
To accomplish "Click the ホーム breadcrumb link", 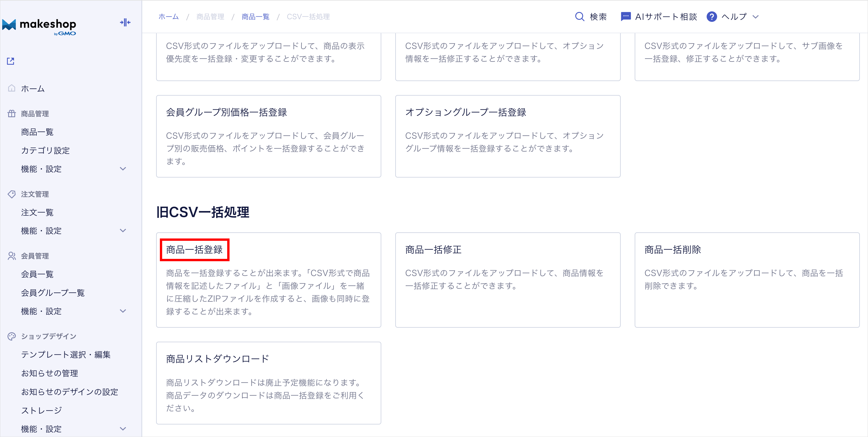I will click(168, 17).
